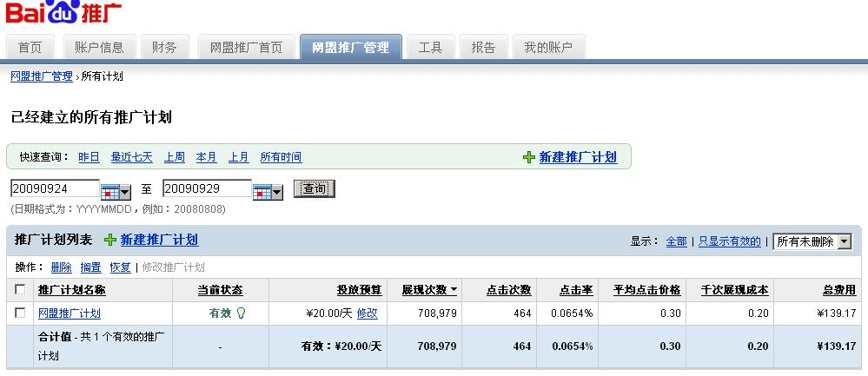Go to the 工具 tab
This screenshot has width=868, height=376.
point(430,48)
